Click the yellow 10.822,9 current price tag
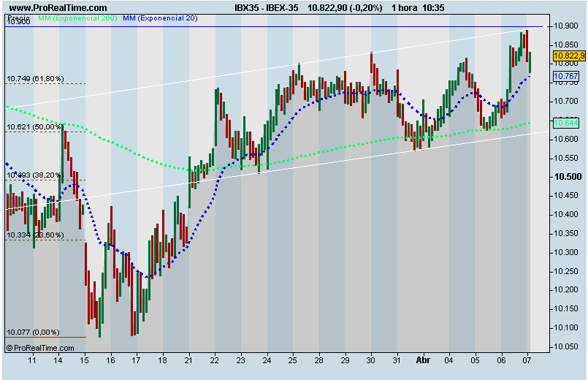This screenshot has height=380, width=588. coord(569,56)
